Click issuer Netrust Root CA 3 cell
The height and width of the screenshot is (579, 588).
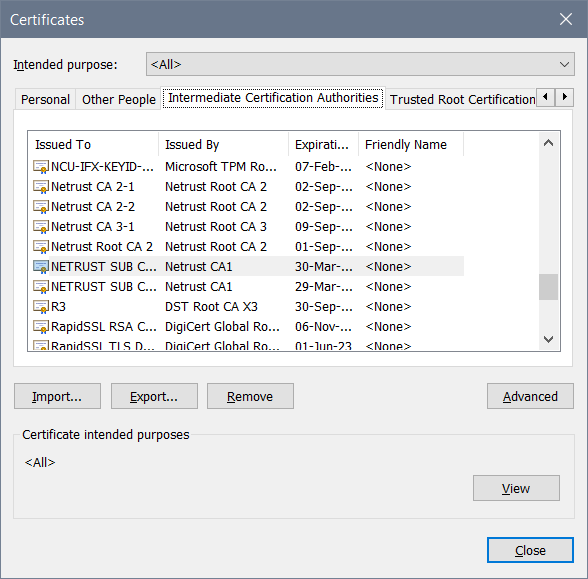(216, 226)
